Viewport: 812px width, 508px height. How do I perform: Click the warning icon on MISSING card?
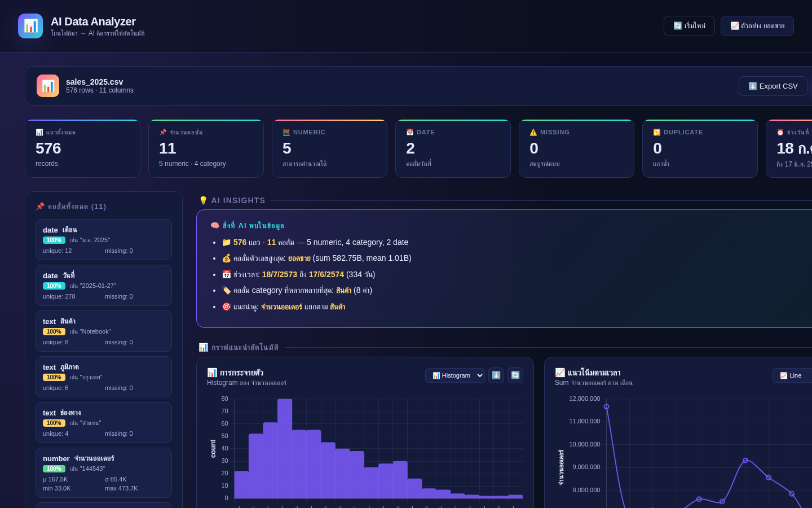533,132
